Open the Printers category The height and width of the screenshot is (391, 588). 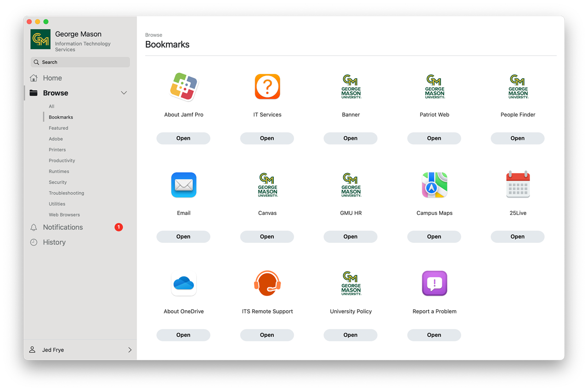coord(57,150)
